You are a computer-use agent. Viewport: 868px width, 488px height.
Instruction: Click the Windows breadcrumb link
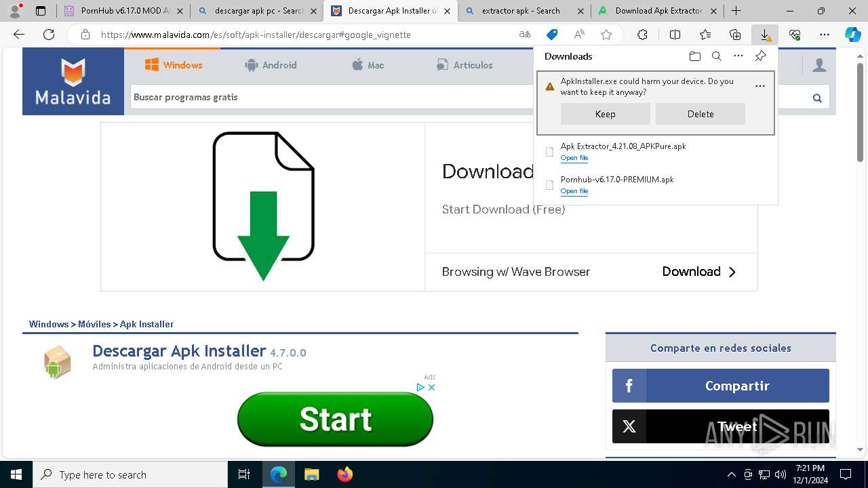click(x=49, y=324)
